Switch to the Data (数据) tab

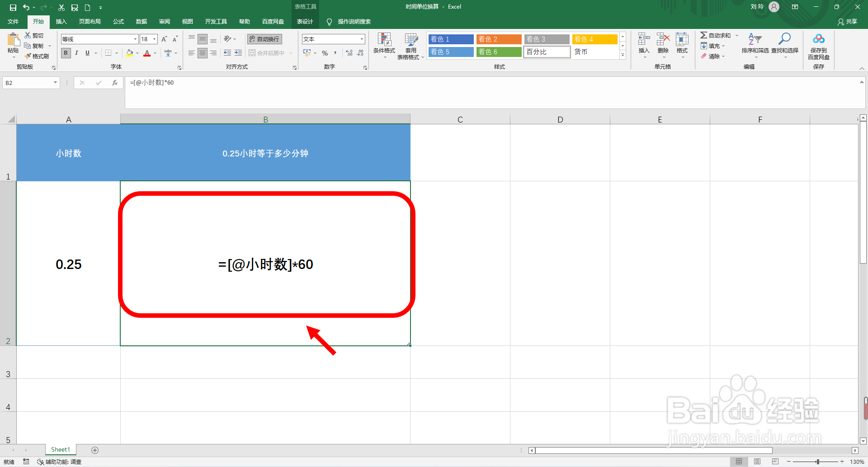click(x=142, y=22)
